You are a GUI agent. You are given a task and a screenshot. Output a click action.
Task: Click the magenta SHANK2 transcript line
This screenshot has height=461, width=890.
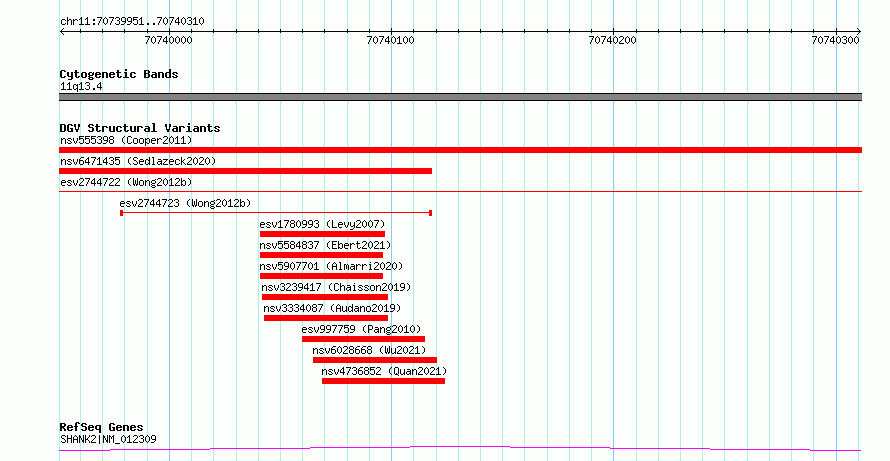pyautogui.click(x=460, y=449)
